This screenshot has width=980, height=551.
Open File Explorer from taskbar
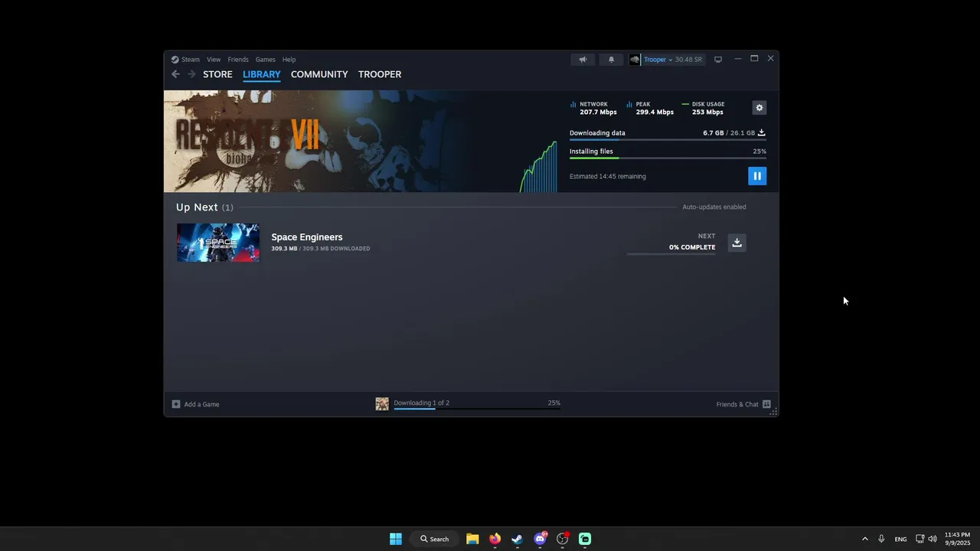click(472, 539)
